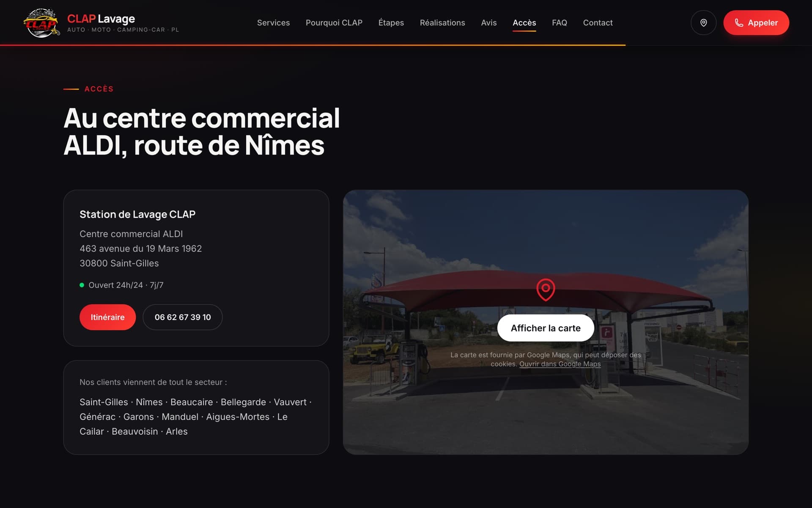Open Ouvrir dans Google Maps link
This screenshot has width=812, height=508.
coord(560,364)
